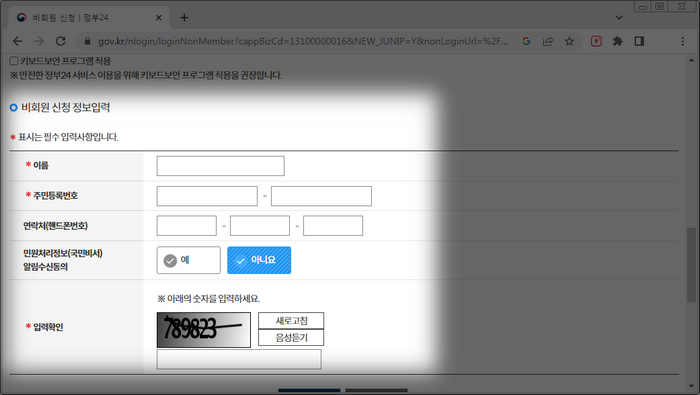Enable 키보드보안 프로그램 적용 checkbox

(x=14, y=61)
